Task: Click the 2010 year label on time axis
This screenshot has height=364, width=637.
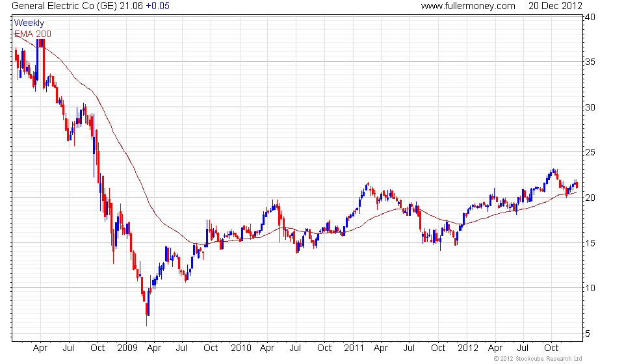Action: [241, 348]
